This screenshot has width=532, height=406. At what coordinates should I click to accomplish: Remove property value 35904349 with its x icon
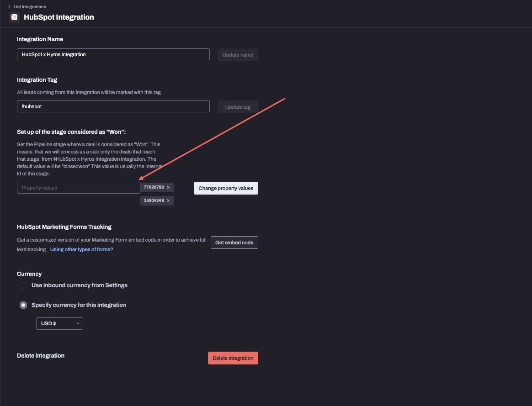coord(168,200)
